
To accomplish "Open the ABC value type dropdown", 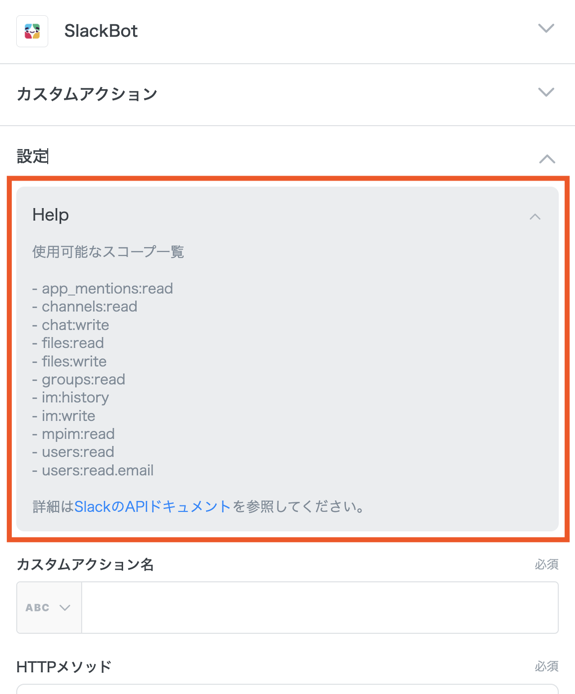I will [49, 607].
